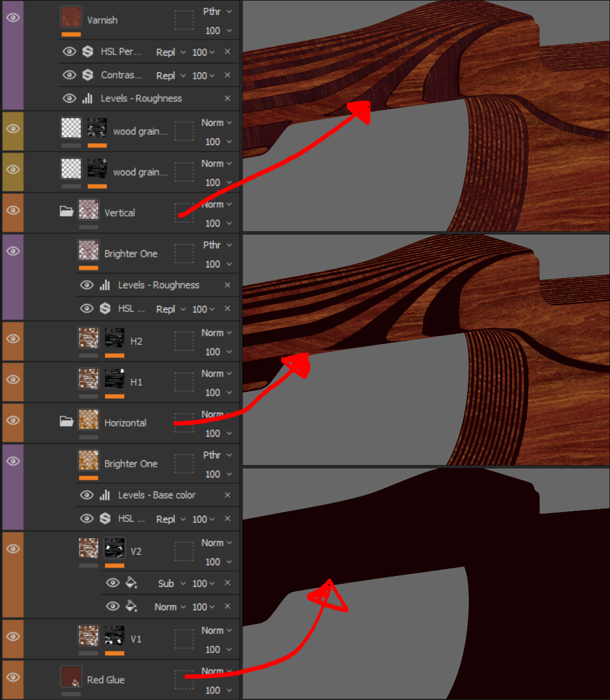This screenshot has width=610, height=700.
Task: Click Brighter One thumbnail under Horizontal
Action: coord(88,460)
